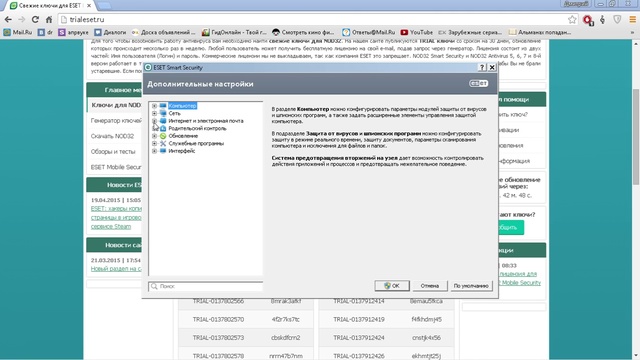Open Генератор ключей menu item on webpage
This screenshot has width=640, height=360.
click(116, 121)
